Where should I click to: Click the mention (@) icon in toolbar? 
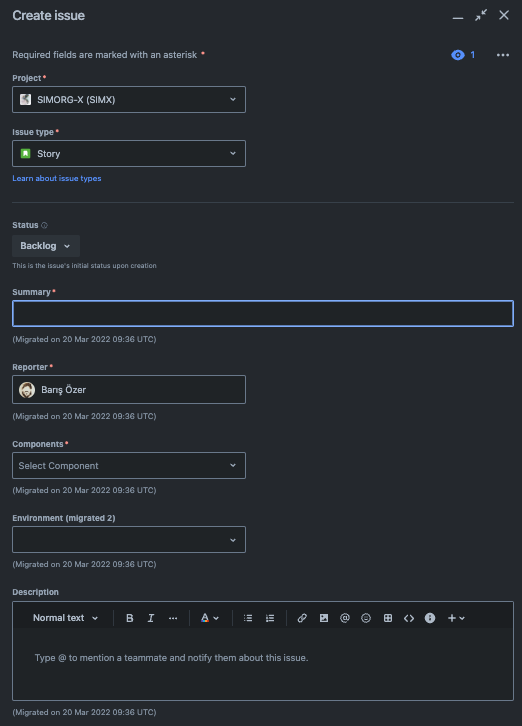tap(345, 618)
